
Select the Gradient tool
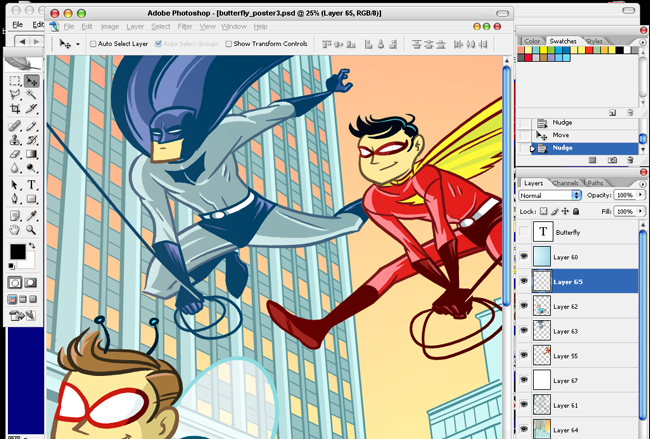pos(32,154)
